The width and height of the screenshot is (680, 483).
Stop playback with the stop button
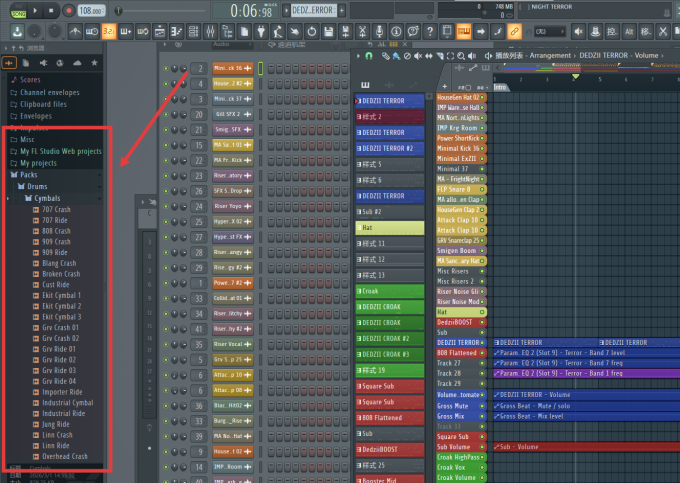(51, 10)
